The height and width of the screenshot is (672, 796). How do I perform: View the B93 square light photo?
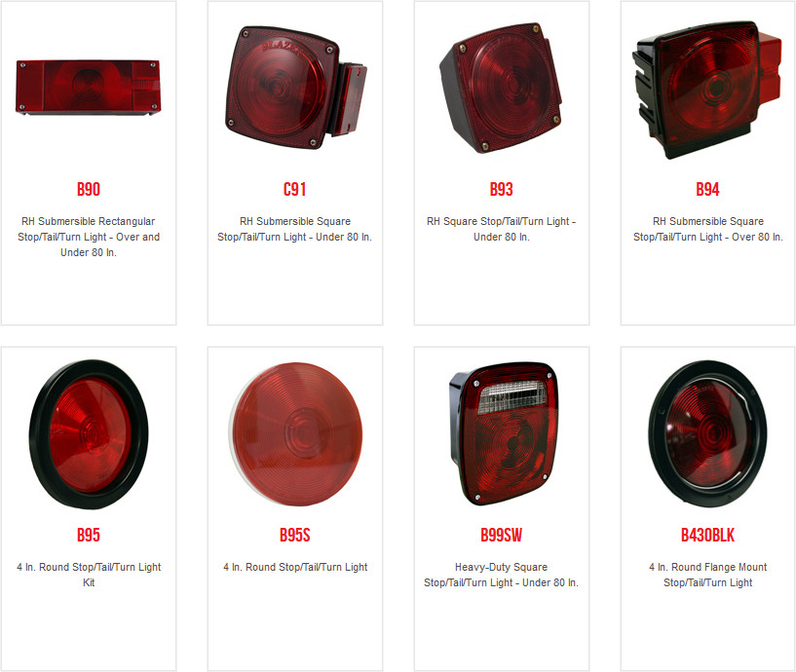[501, 88]
